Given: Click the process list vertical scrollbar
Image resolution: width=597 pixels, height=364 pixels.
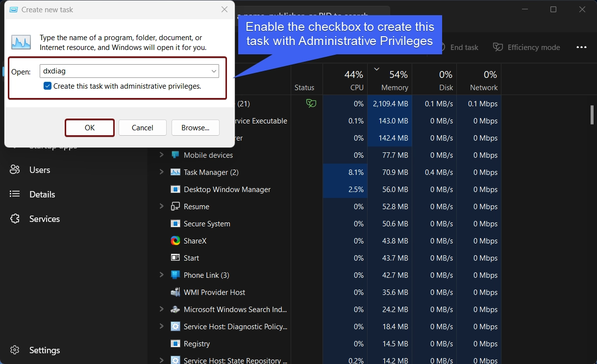Looking at the screenshot, I should tap(592, 115).
